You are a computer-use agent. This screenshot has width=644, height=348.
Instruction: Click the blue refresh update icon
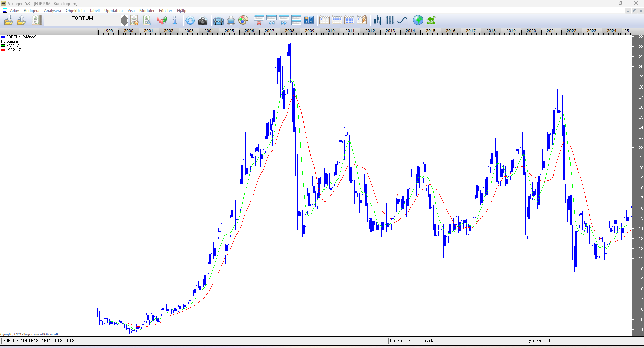(x=190, y=21)
